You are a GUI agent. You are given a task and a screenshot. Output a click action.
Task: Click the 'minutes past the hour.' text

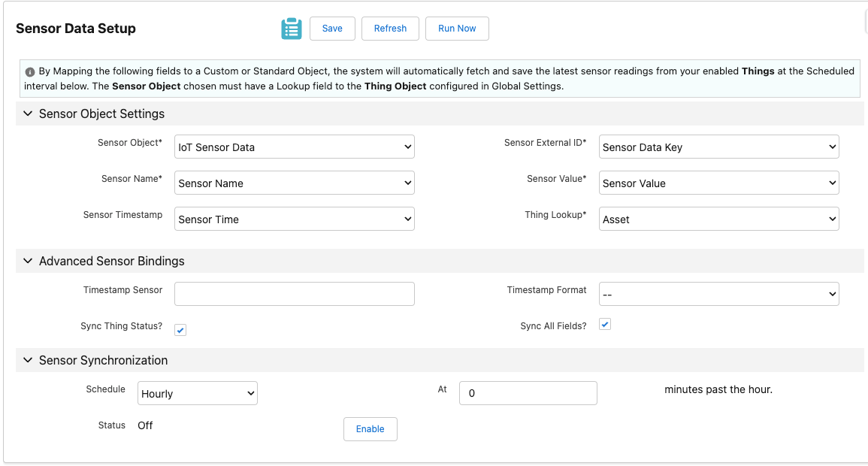pyautogui.click(x=718, y=389)
